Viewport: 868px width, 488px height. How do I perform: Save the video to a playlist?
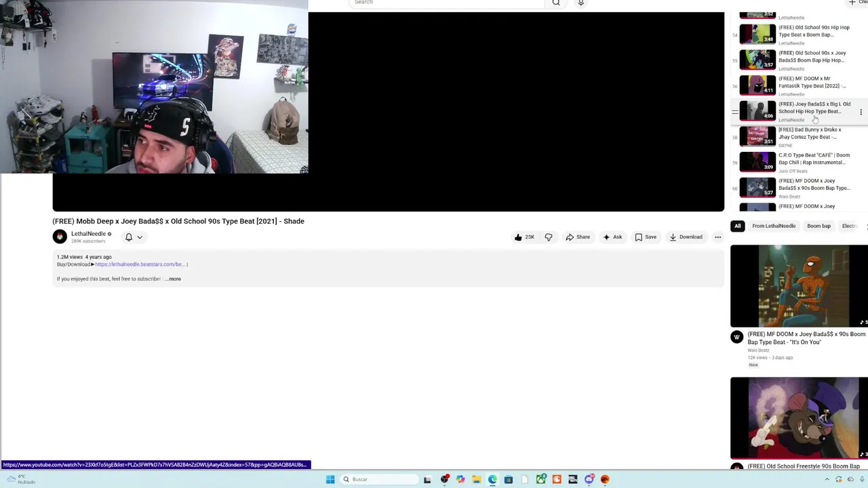point(646,237)
